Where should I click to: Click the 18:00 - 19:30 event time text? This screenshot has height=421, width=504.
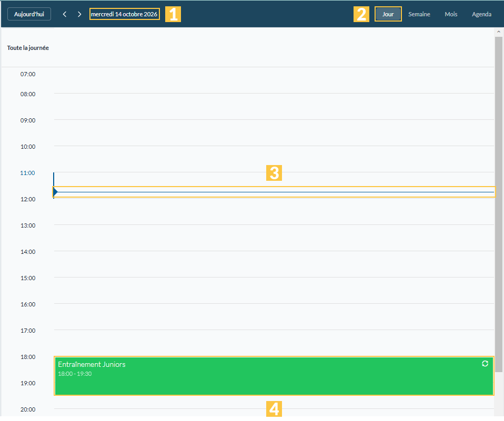pyautogui.click(x=75, y=374)
